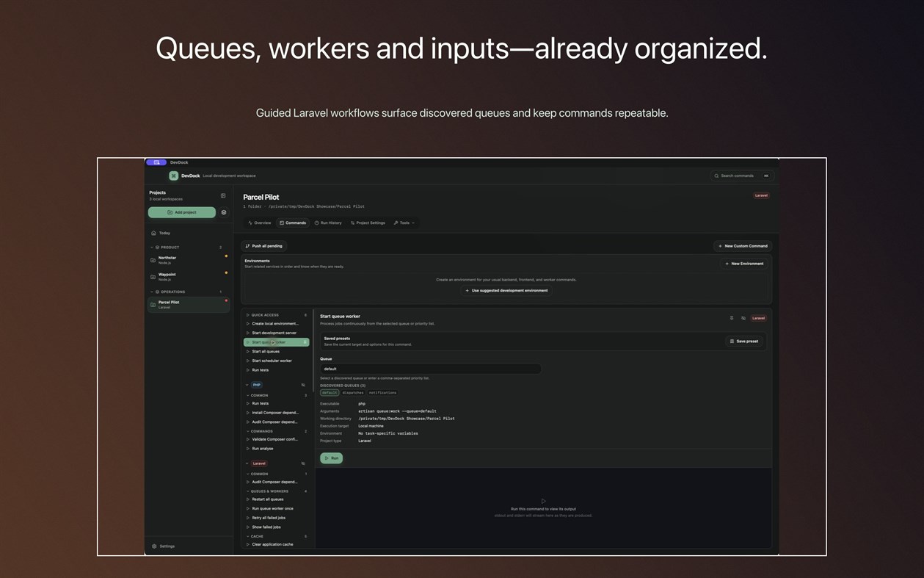Click the hide icon in the PHP group row
Image resolution: width=924 pixels, height=578 pixels.
click(x=303, y=385)
